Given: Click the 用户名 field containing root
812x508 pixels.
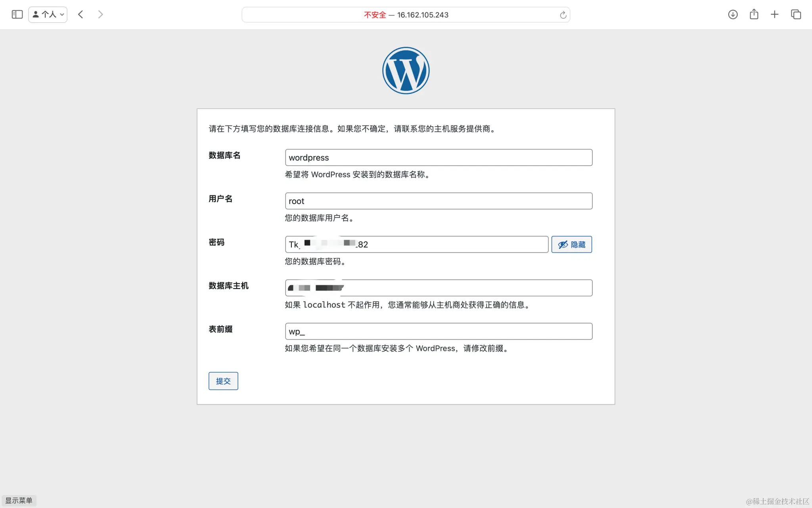Looking at the screenshot, I should coord(439,201).
